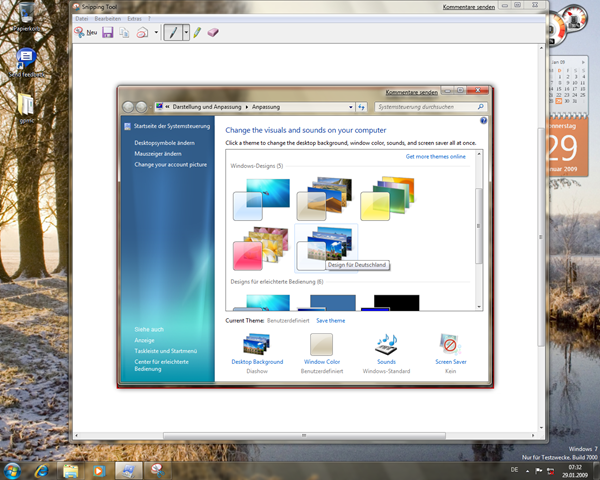Screen dimensions: 600x480
Task: Open the Bearbeiten menu
Action: tap(108, 18)
